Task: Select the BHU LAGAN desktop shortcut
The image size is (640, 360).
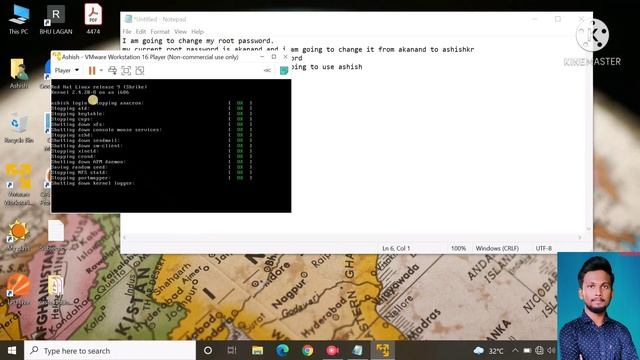Action: 56,19
